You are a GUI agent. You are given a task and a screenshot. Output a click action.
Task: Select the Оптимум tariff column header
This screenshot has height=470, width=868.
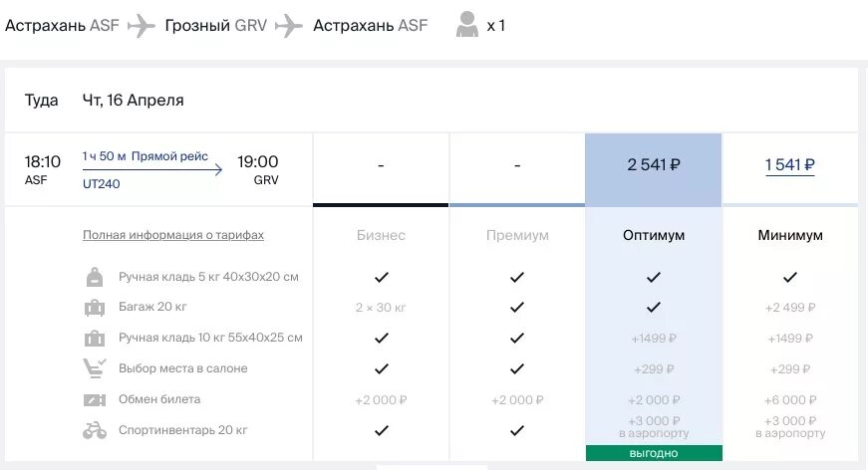point(653,235)
